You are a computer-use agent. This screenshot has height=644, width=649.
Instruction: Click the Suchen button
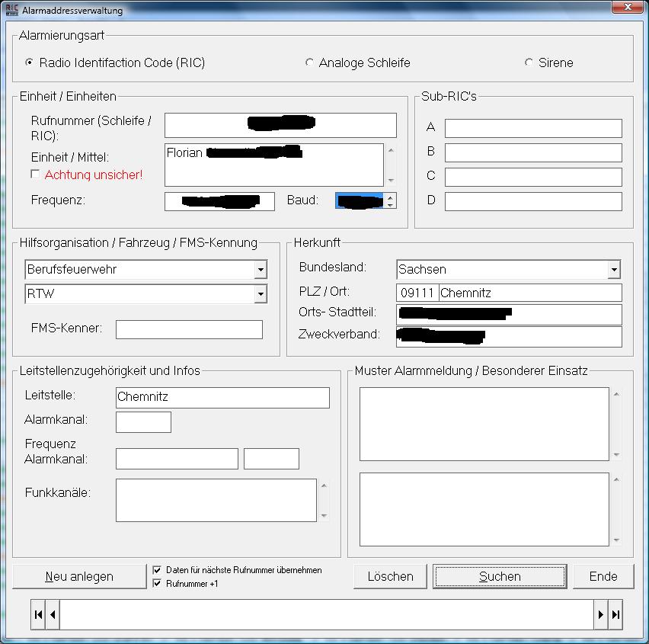pyautogui.click(x=500, y=576)
